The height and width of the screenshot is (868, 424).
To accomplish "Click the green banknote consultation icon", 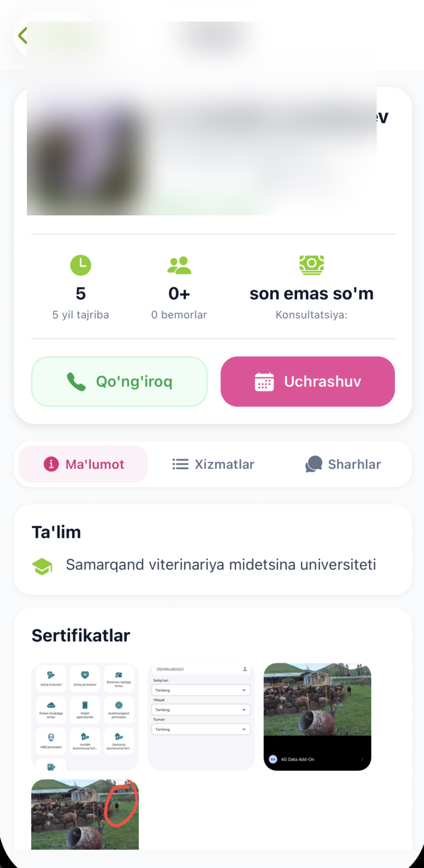I will (312, 264).
